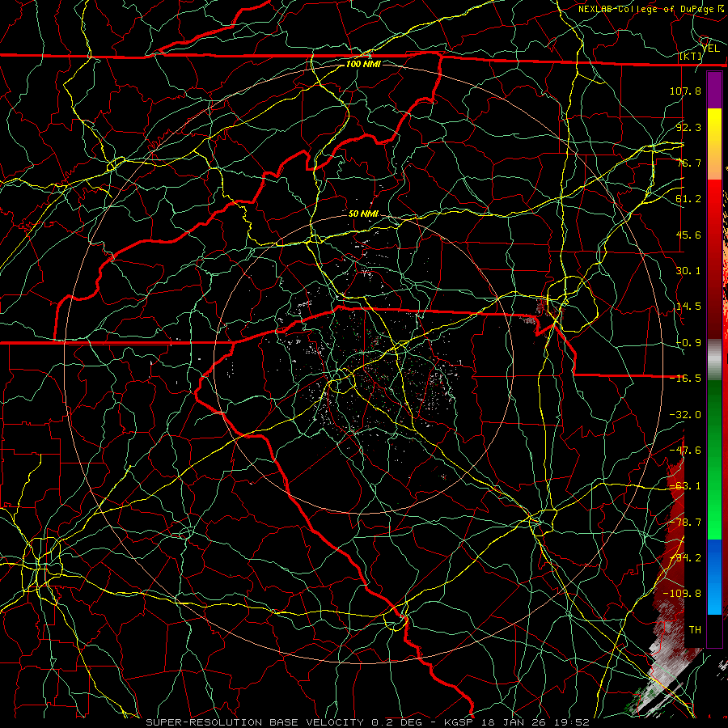Click the gray near-zero color bar segment
Screen dimensions: 728x728
(x=714, y=360)
